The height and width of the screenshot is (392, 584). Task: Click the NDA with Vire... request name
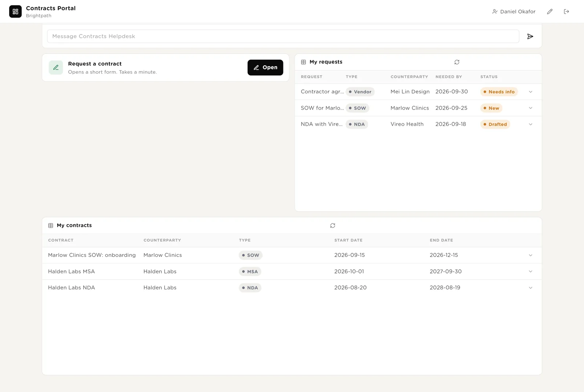[322, 124]
